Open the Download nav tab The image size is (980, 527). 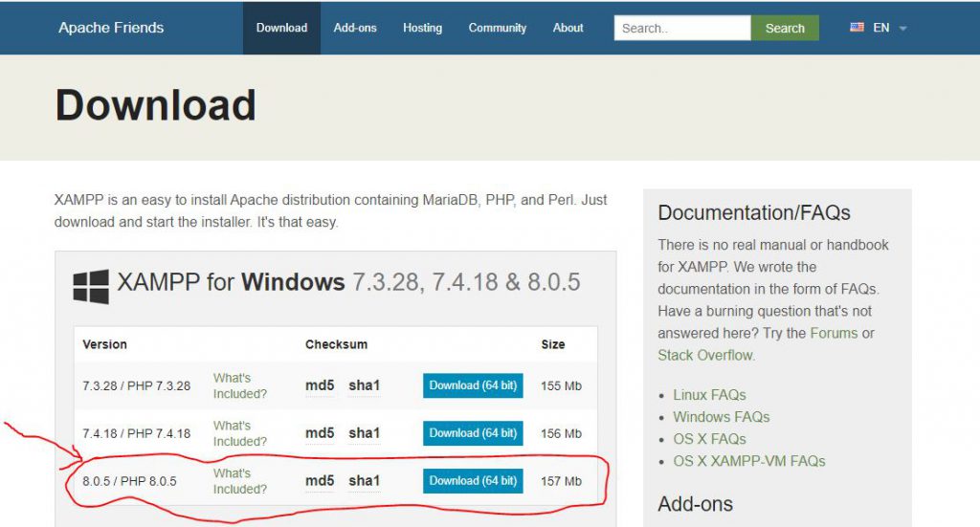coord(281,28)
